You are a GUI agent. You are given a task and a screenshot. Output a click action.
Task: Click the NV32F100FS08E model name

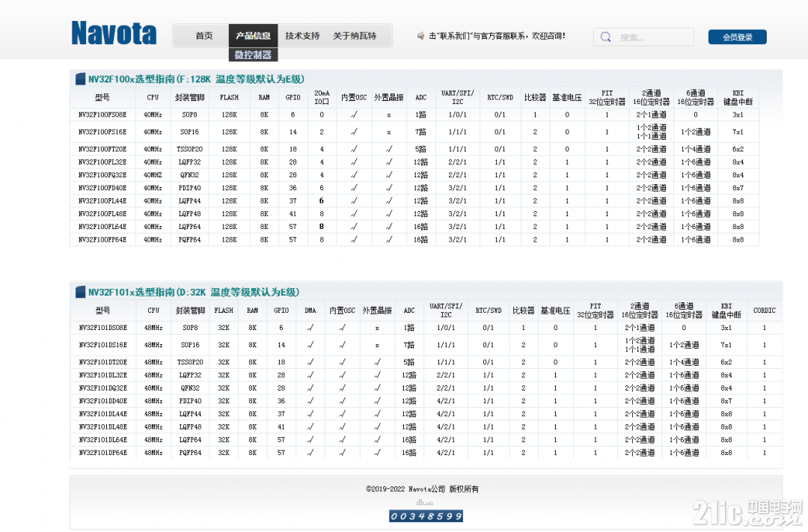pos(102,114)
